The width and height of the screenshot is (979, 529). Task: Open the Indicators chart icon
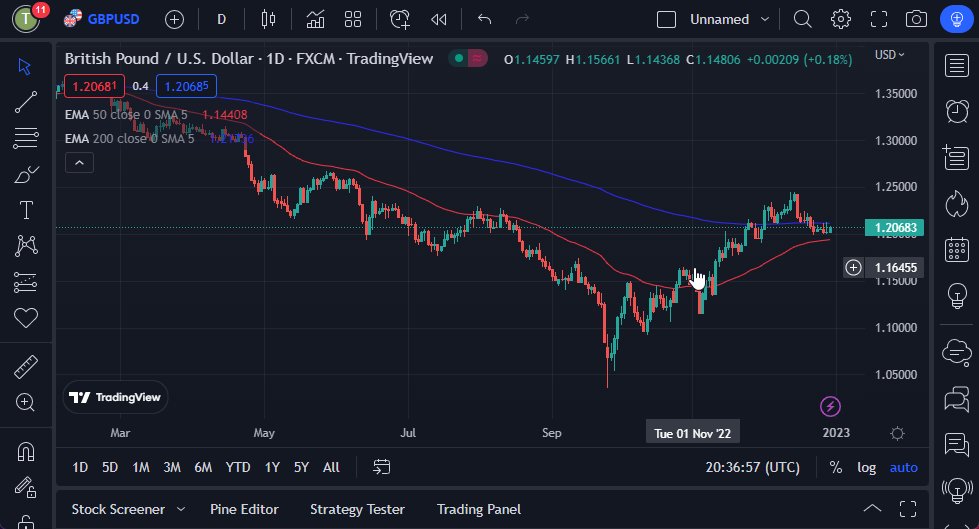(x=315, y=19)
